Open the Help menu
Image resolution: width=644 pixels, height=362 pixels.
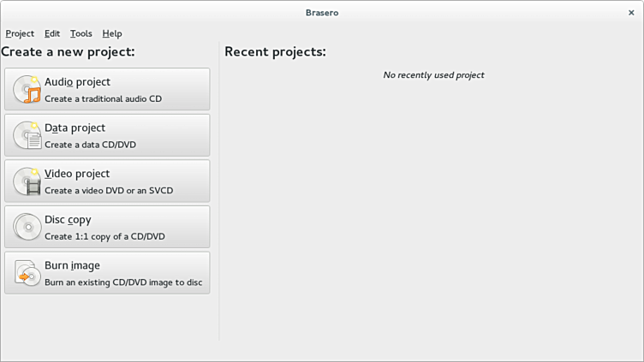[112, 33]
